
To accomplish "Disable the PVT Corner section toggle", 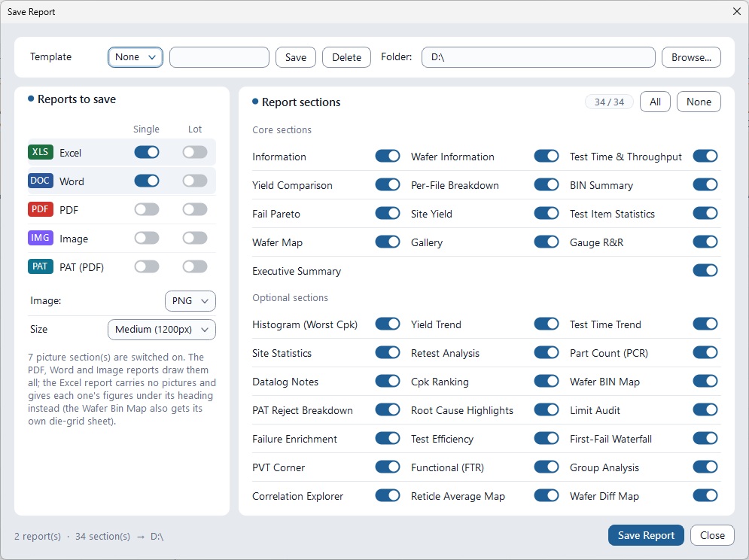I will pos(388,467).
